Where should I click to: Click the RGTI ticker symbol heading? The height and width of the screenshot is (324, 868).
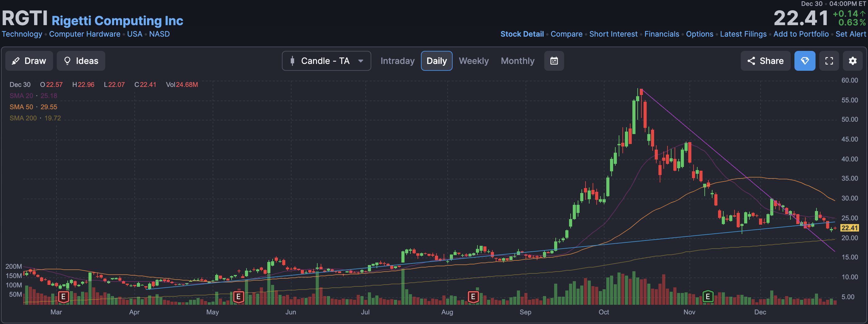[25, 18]
